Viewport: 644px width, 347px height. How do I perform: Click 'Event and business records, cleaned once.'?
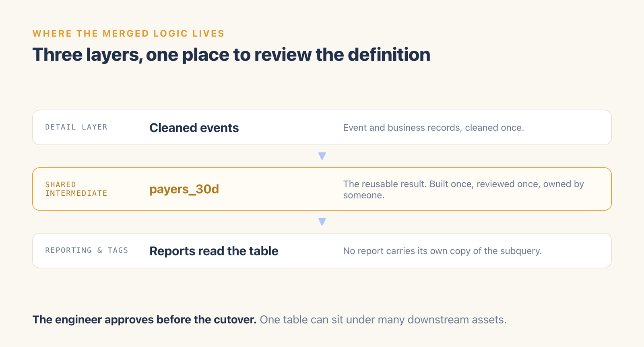tap(433, 128)
